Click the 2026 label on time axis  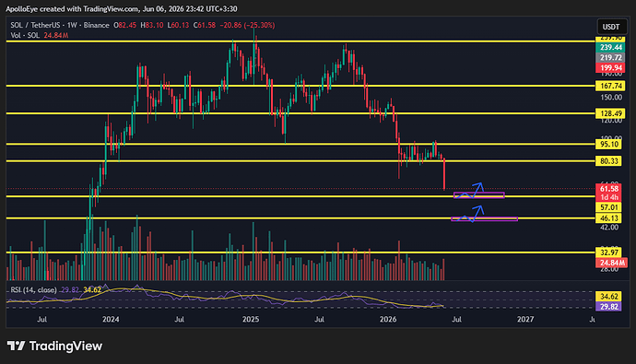coord(388,320)
